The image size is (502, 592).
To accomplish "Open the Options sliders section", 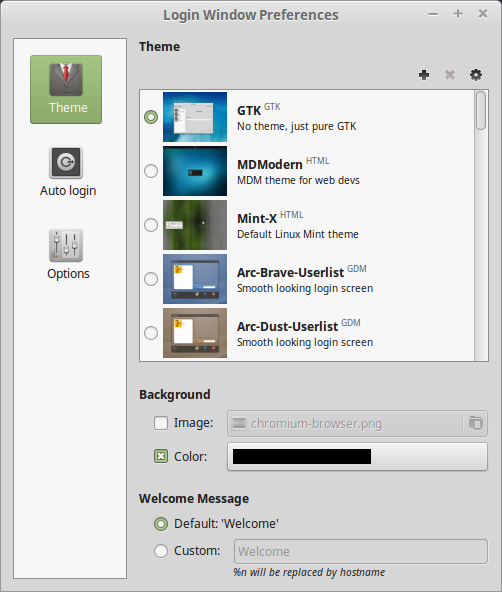I will [68, 255].
